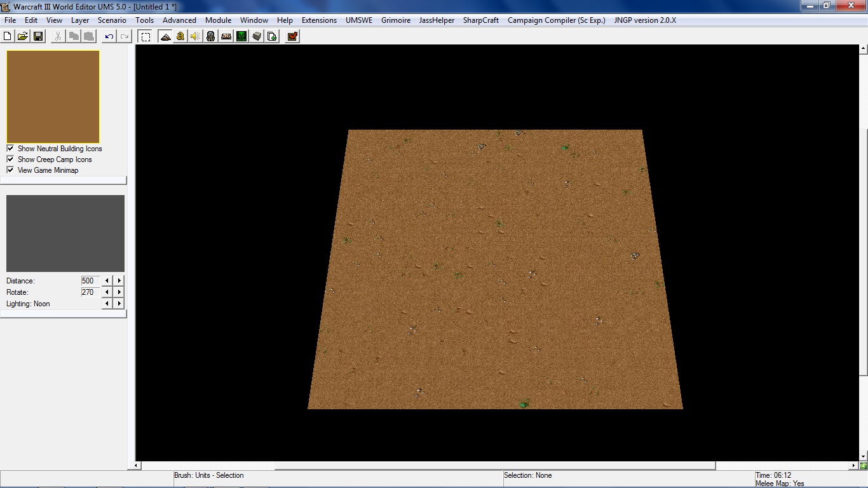Open the JassHelper menu

pos(437,20)
